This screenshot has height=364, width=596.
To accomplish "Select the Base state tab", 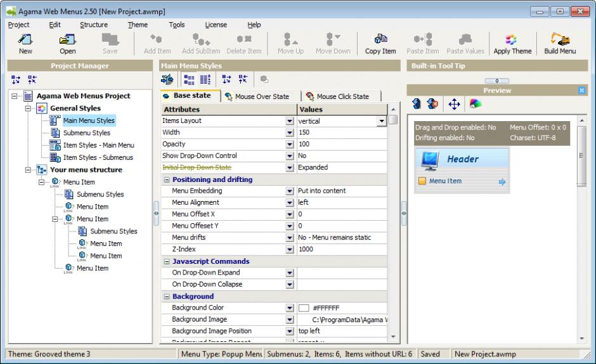I will coord(190,96).
